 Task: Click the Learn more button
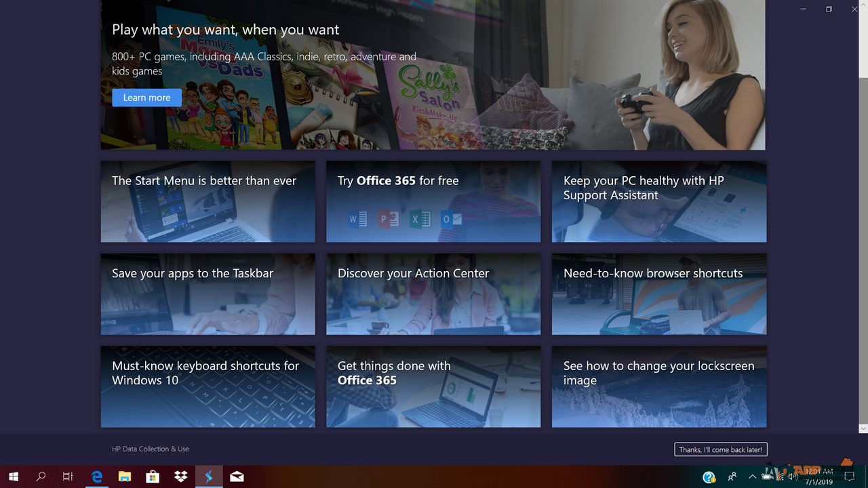point(146,98)
